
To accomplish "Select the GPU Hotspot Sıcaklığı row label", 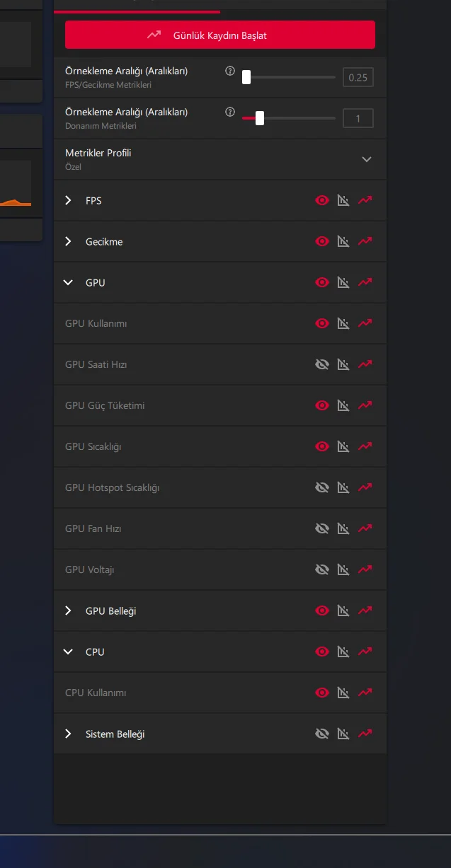I will 112,488.
